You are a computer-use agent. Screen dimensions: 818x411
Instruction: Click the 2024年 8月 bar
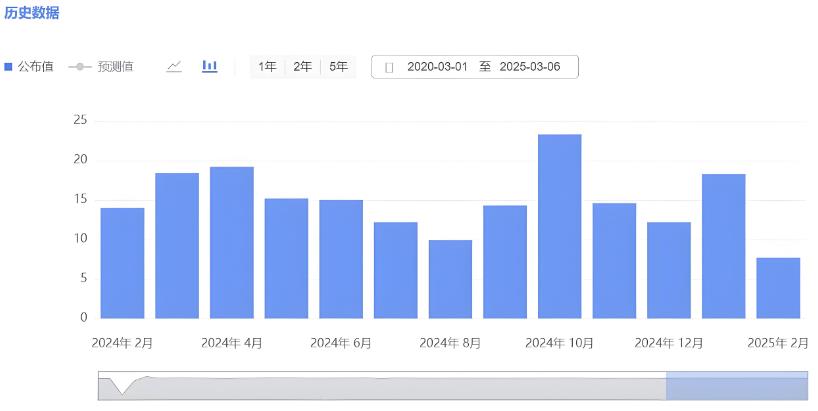click(x=450, y=279)
